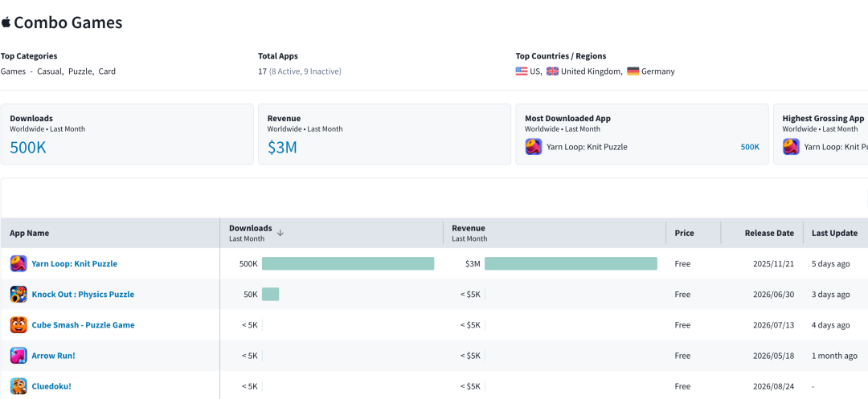The height and width of the screenshot is (399, 868).
Task: Open Yarn Loop name in Most Downloaded App card
Action: 587,147
